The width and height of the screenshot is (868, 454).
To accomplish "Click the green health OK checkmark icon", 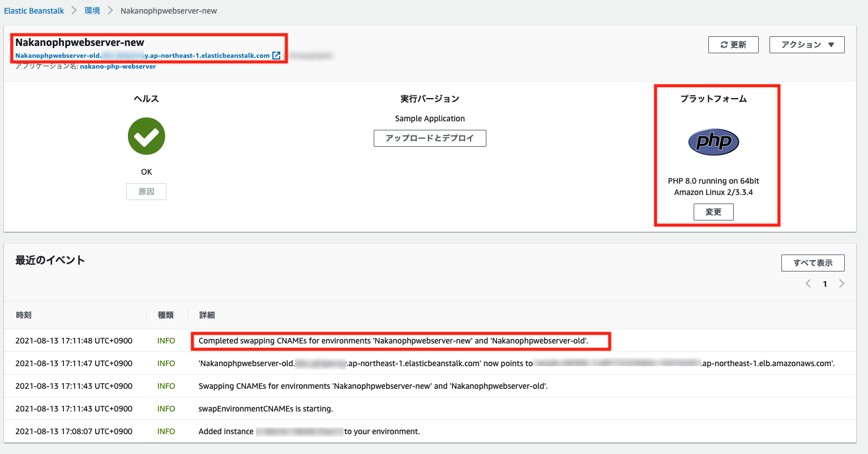I will [147, 136].
